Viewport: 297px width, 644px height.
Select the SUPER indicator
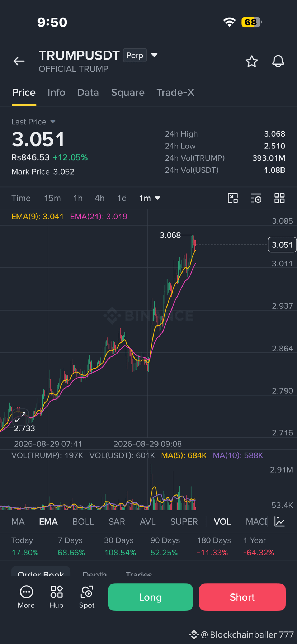184,522
